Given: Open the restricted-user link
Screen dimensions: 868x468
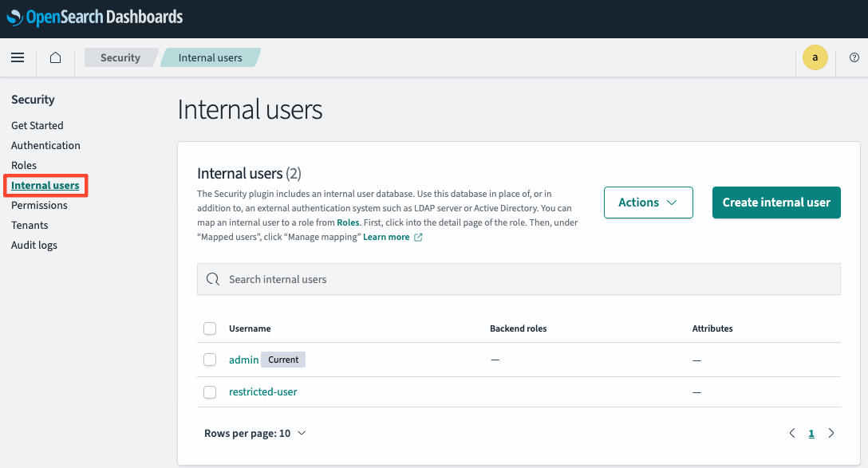Looking at the screenshot, I should 263,391.
